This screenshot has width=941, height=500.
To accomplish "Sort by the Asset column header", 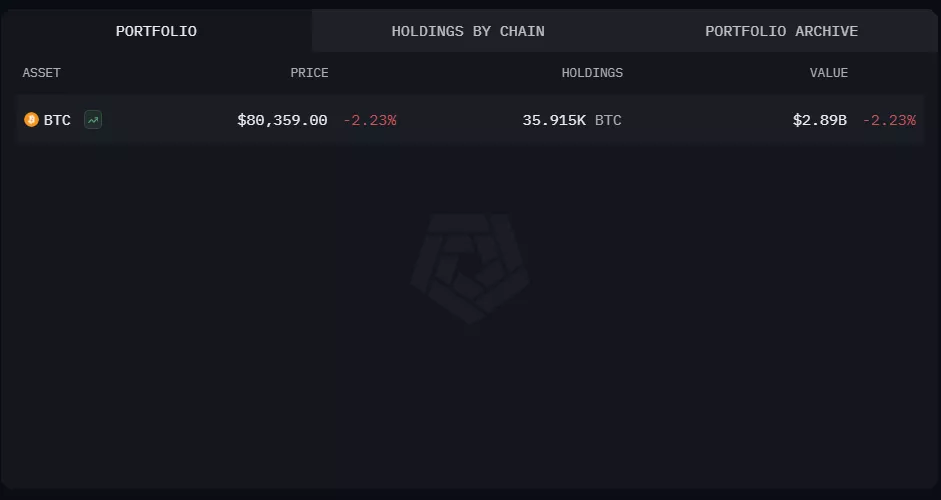I will 42,73.
